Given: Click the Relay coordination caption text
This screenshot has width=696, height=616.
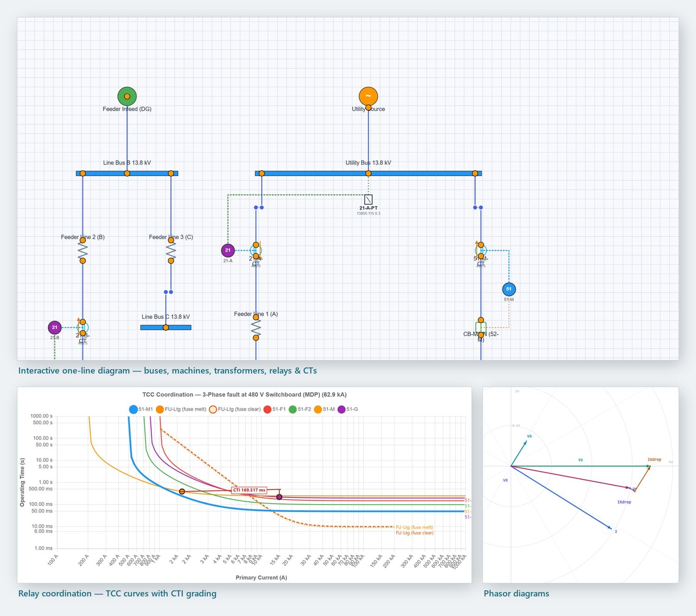Looking at the screenshot, I should (x=117, y=594).
